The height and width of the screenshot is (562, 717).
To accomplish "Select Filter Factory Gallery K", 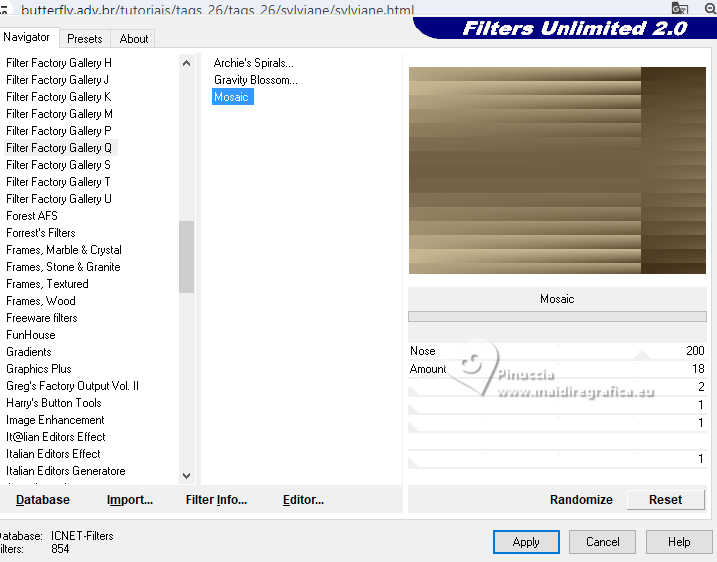I will [x=59, y=96].
